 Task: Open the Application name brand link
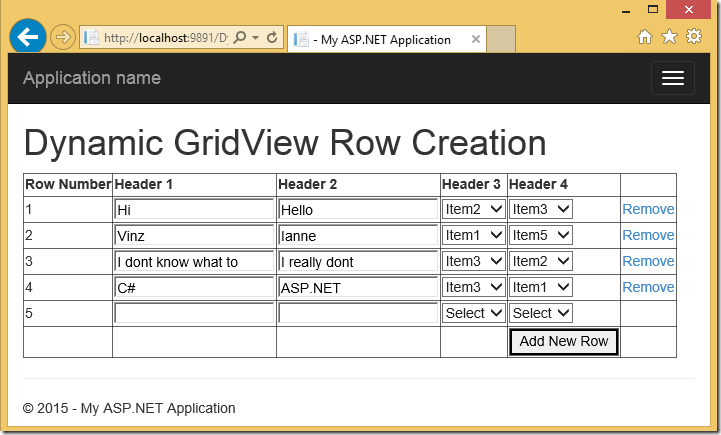[x=92, y=78]
